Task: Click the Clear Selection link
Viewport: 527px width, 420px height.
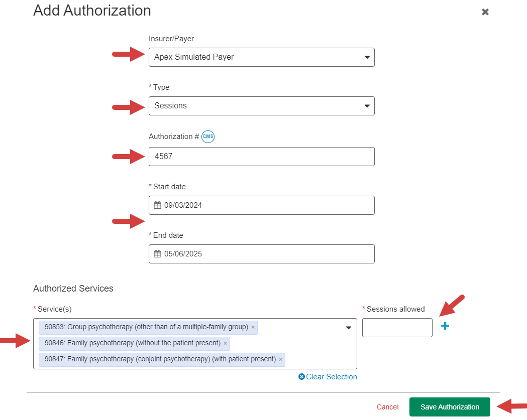Action: pyautogui.click(x=331, y=377)
